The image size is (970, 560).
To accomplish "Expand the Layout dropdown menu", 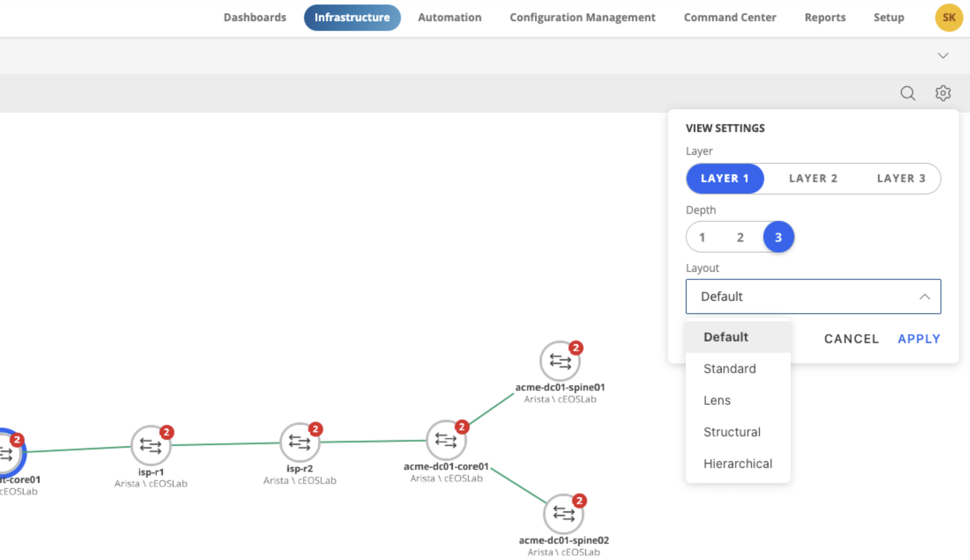I will (813, 296).
